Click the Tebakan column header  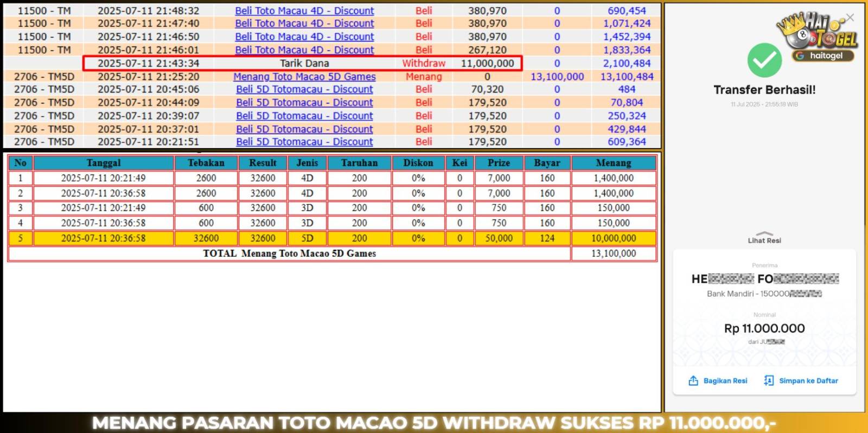[206, 163]
